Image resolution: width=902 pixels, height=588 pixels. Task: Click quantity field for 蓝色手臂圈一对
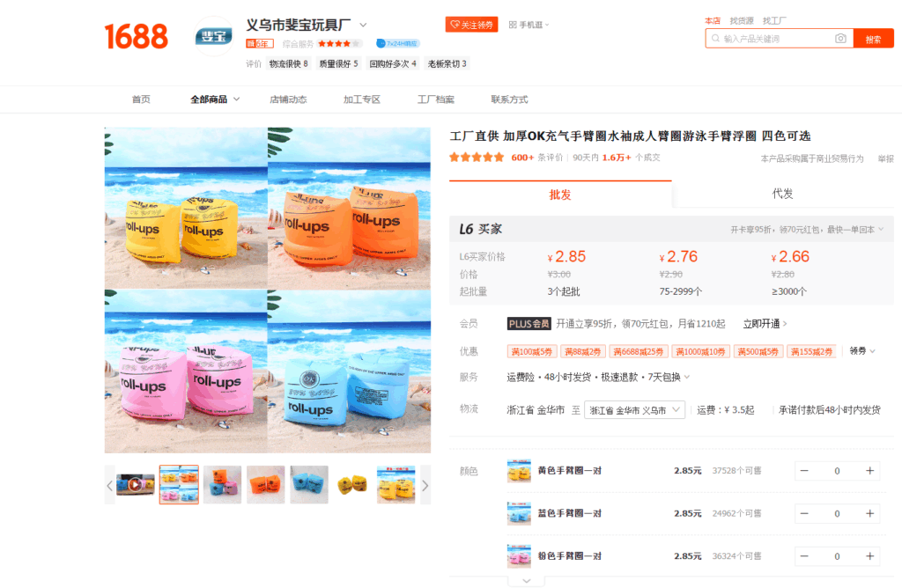tap(837, 513)
